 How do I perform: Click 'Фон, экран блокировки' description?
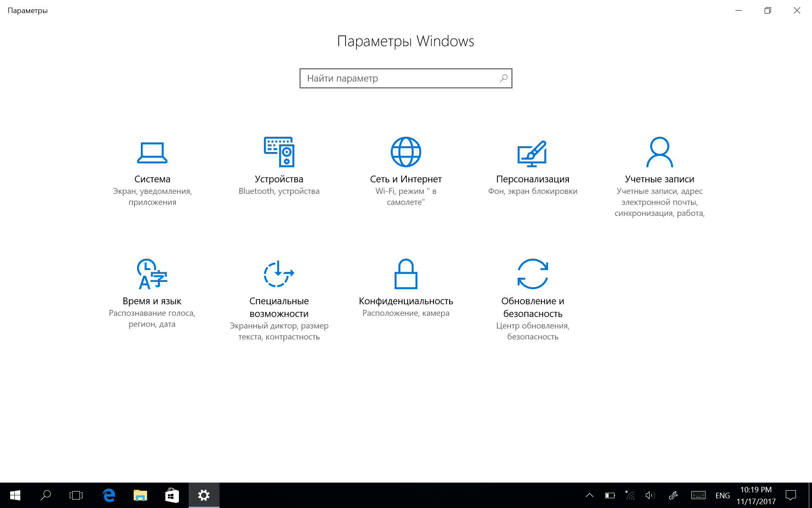tap(533, 191)
